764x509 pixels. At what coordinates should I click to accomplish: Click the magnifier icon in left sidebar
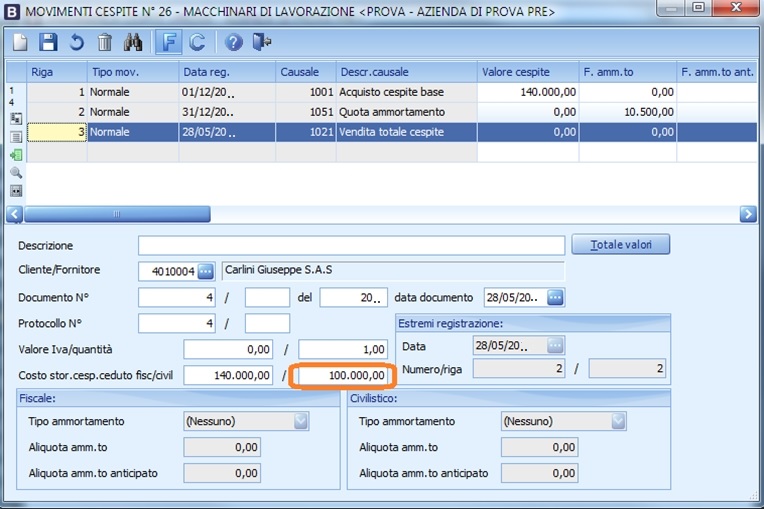click(x=16, y=173)
